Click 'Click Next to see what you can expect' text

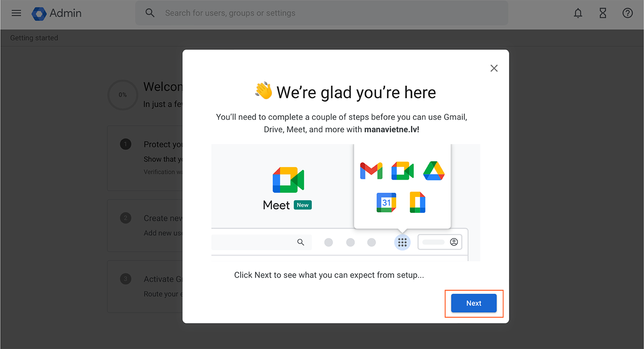click(329, 275)
